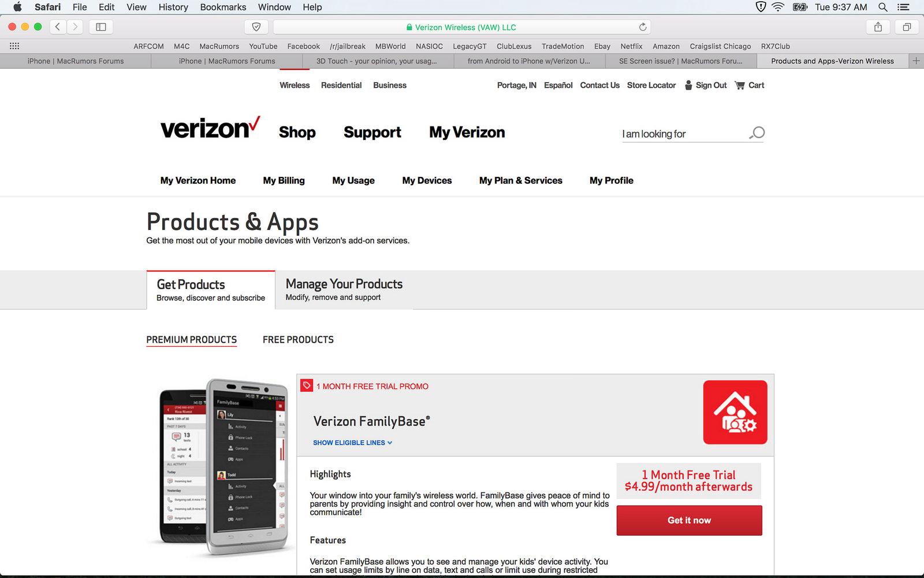Show all tabs overview icon
Viewport: 924px width, 578px height.
907,27
